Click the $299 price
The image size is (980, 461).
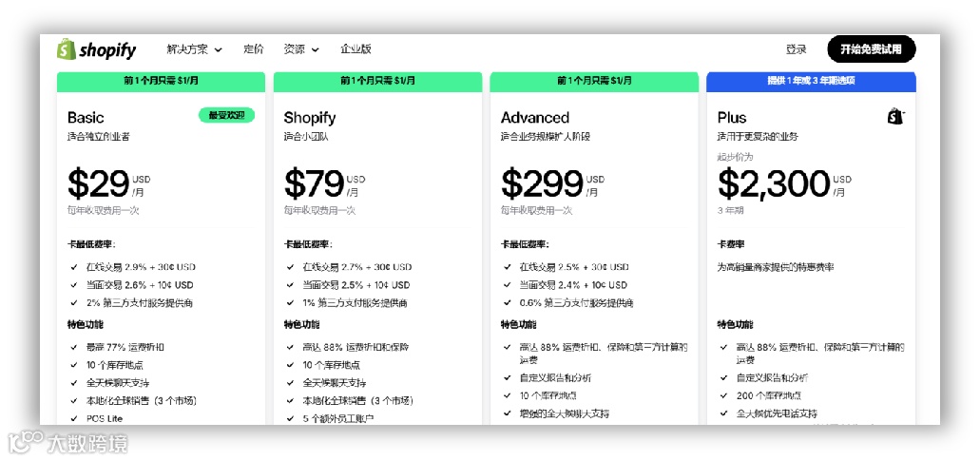pos(542,183)
